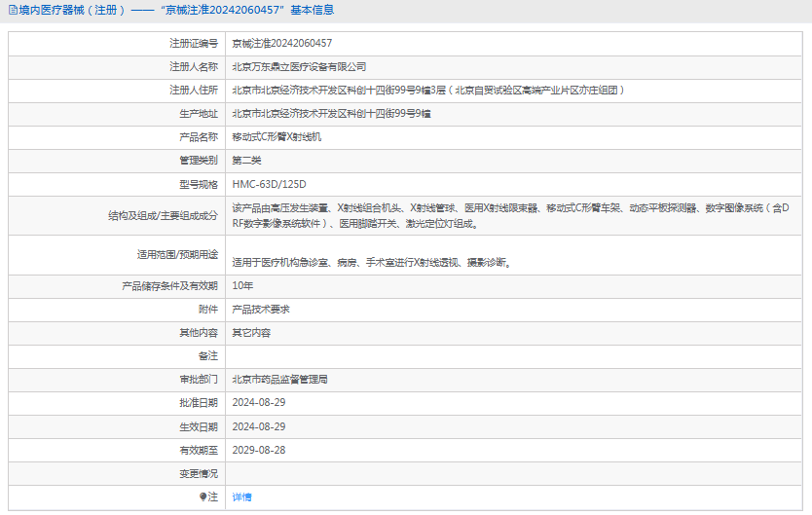Click the 有效期至 row label

tap(199, 451)
